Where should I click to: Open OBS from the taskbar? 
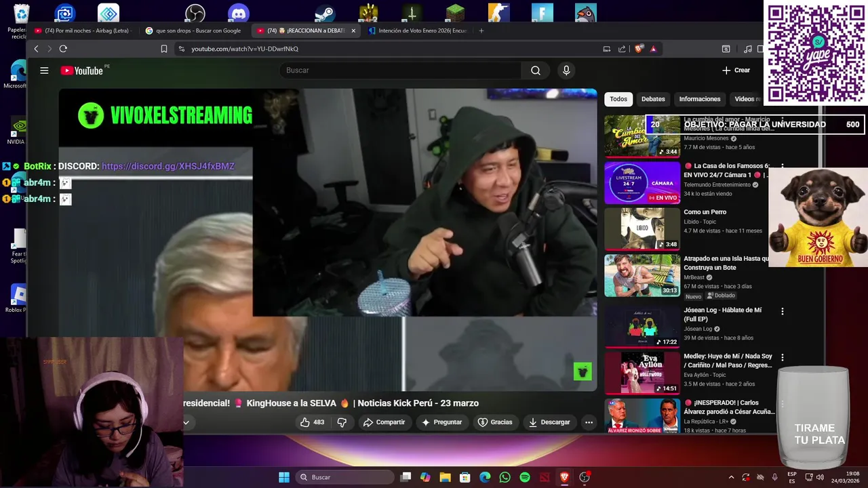click(x=585, y=477)
